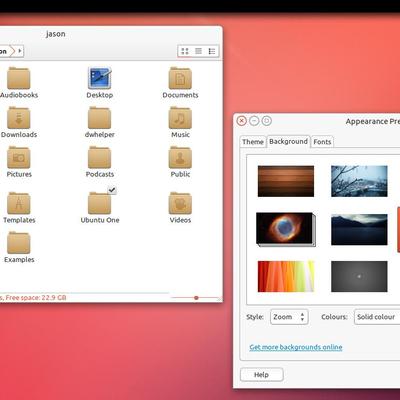Expand the path bar arrow
The width and height of the screenshot is (400, 400).
[x=20, y=51]
